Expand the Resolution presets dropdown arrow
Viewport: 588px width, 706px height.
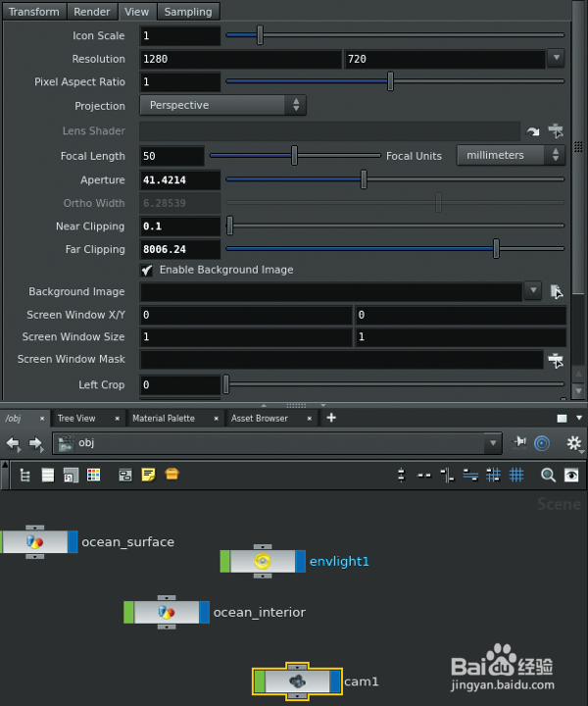[x=557, y=59]
